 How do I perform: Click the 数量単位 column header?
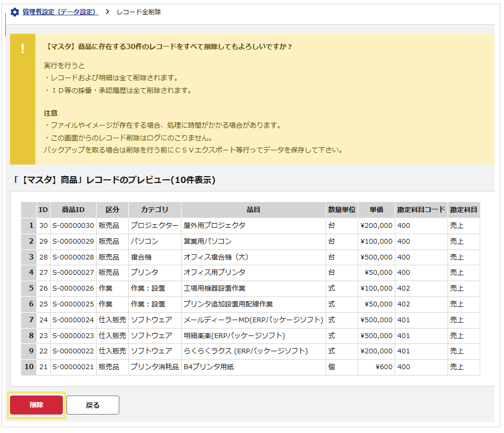pos(341,210)
